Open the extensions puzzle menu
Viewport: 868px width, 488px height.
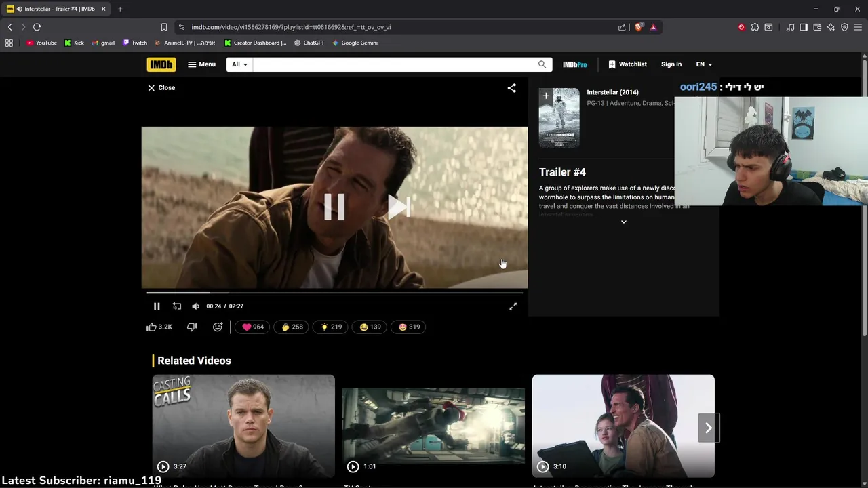[x=755, y=27]
